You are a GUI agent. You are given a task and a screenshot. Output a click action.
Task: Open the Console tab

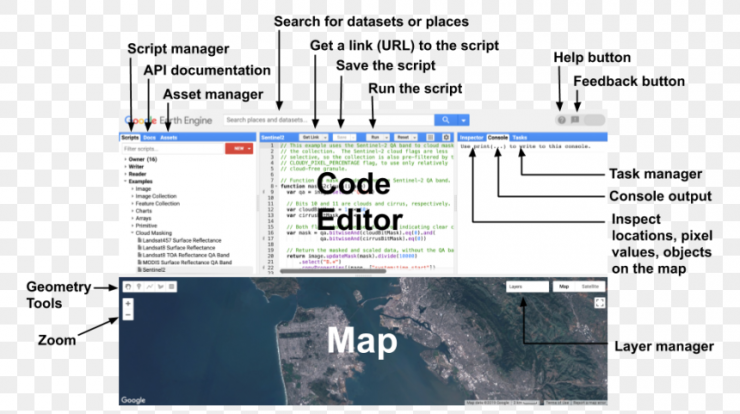(497, 137)
